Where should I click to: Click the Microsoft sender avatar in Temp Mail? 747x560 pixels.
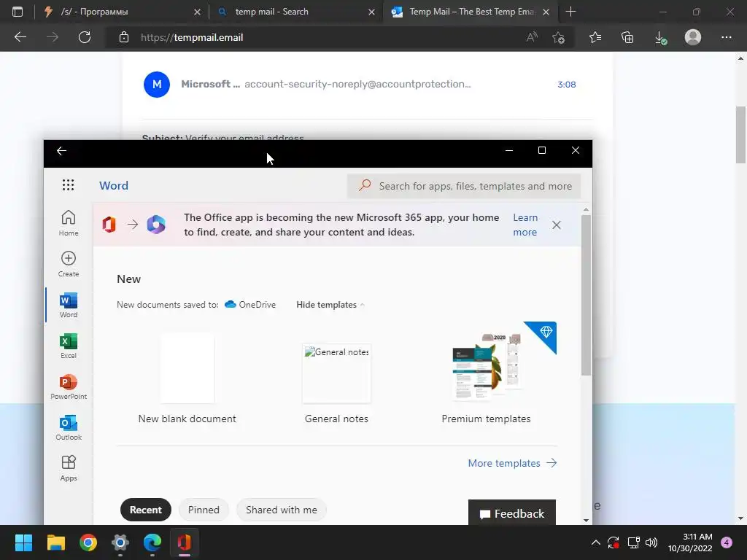click(x=157, y=85)
